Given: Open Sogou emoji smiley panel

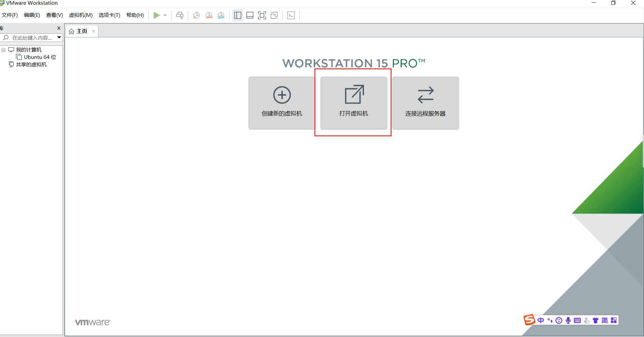Looking at the screenshot, I should pos(559,321).
